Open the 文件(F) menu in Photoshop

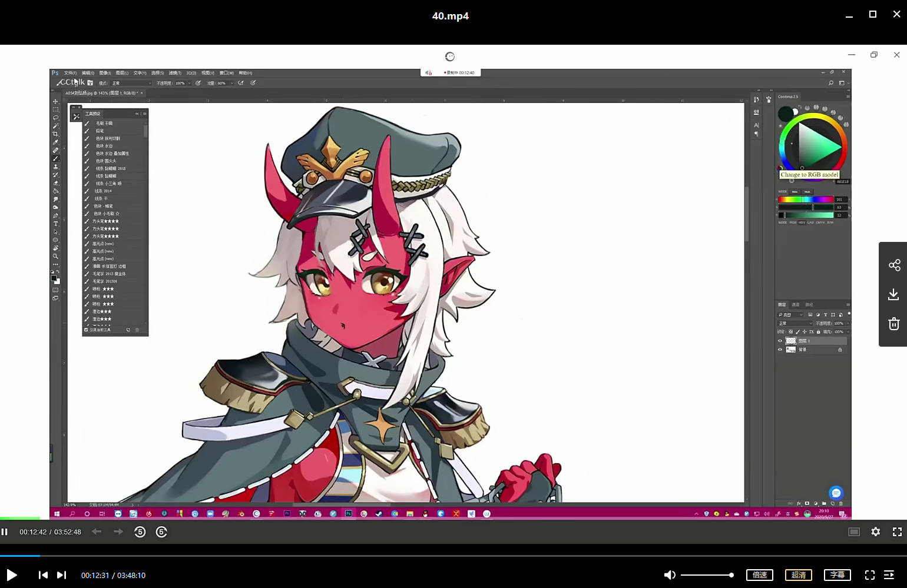pos(70,73)
